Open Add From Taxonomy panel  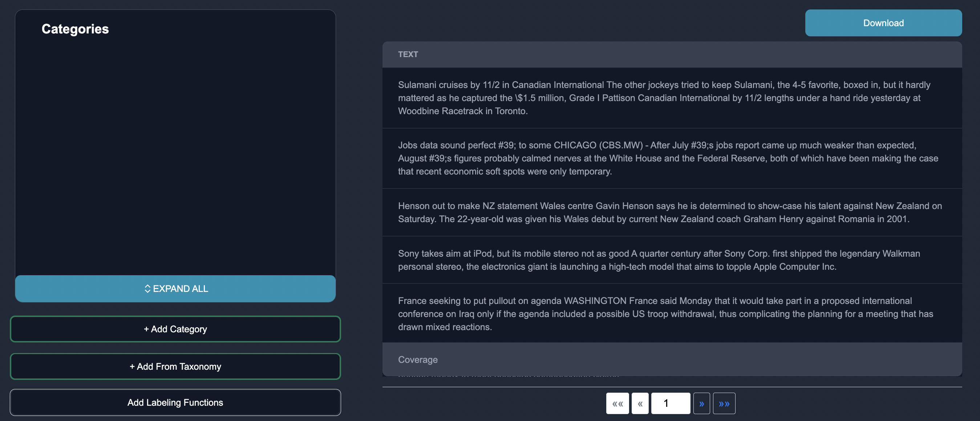[175, 366]
